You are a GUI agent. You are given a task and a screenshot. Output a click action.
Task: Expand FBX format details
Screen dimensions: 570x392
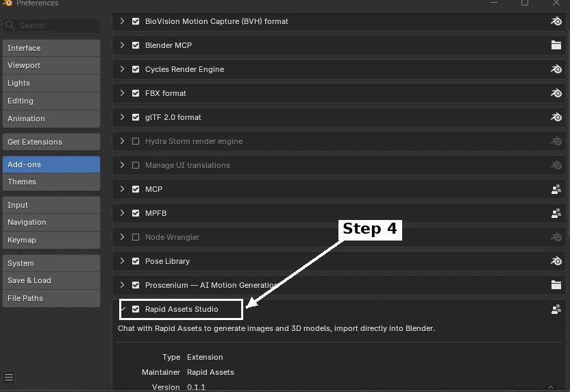coord(122,93)
